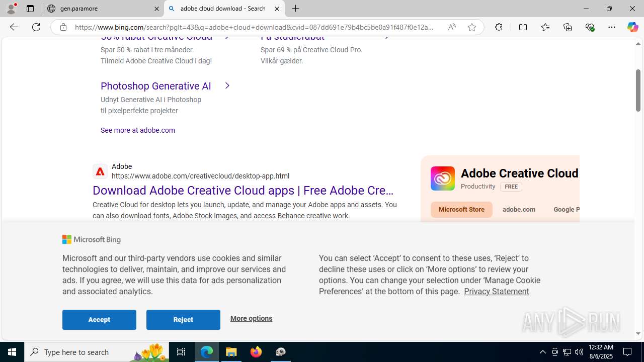The image size is (644, 362).
Task: Select the adobe.com source tab
Action: 519,210
